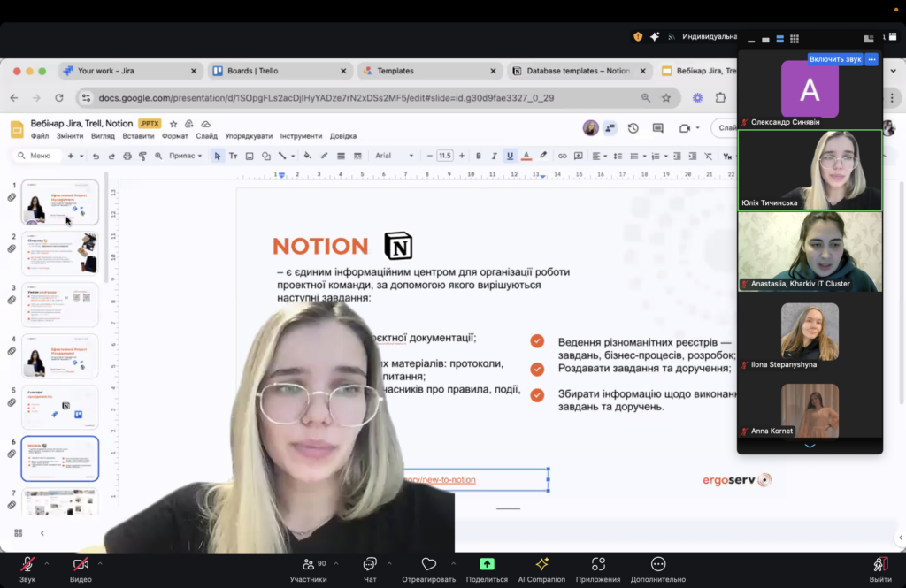Viewport: 906px width, 588px height.
Task: Bookmark this page with the star icon
Action: 666,97
